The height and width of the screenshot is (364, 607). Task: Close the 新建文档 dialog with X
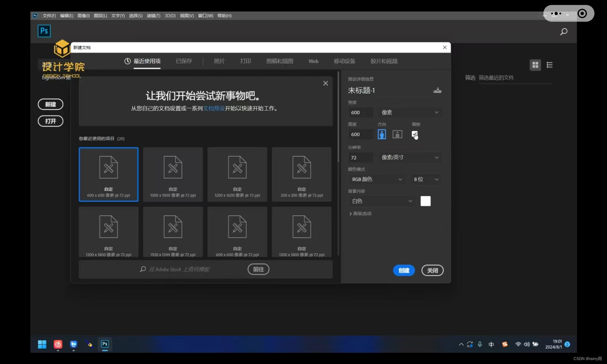tap(445, 47)
